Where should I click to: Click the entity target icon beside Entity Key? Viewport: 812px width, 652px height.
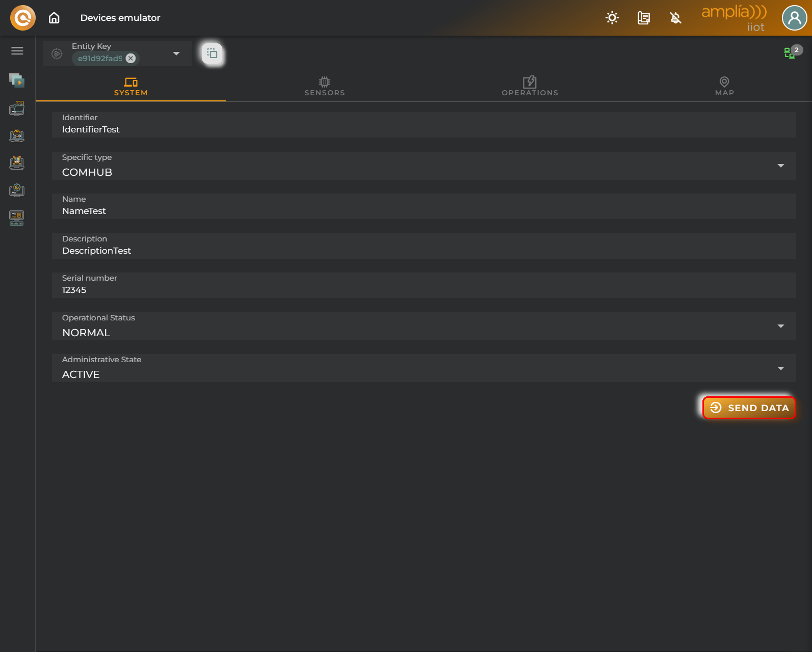pos(57,53)
